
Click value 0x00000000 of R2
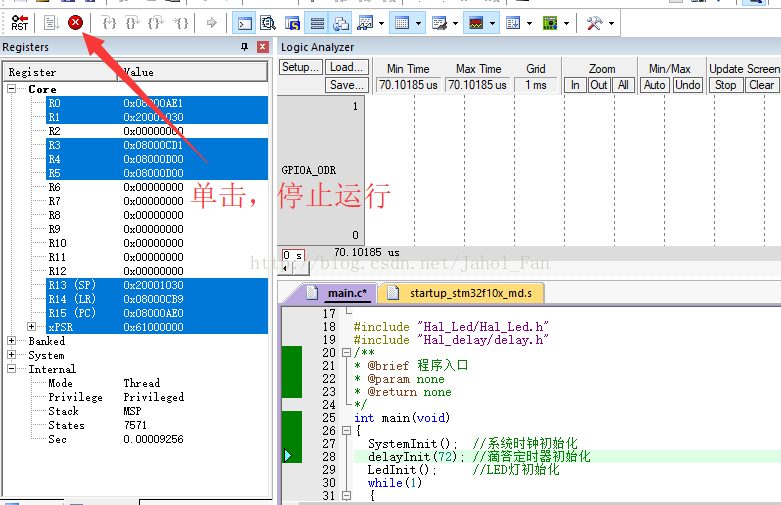(x=153, y=131)
